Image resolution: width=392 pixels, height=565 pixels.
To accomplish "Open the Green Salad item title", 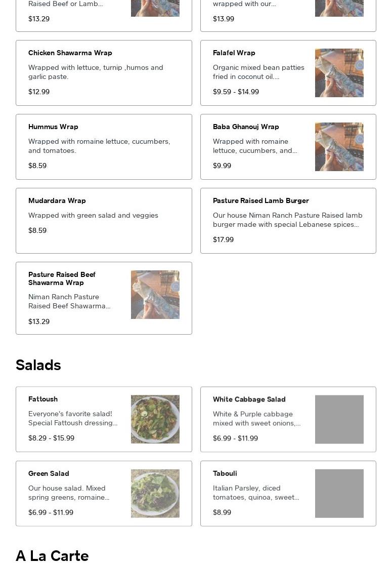I will [49, 473].
